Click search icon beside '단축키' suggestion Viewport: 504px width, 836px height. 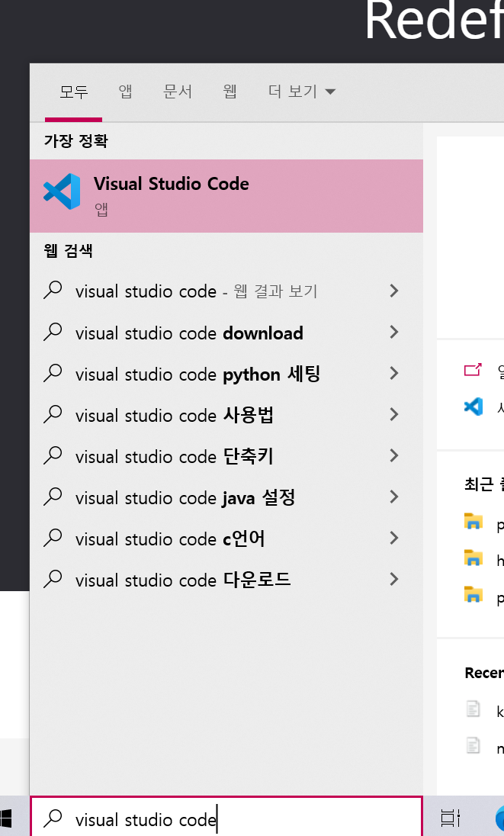pyautogui.click(x=53, y=455)
